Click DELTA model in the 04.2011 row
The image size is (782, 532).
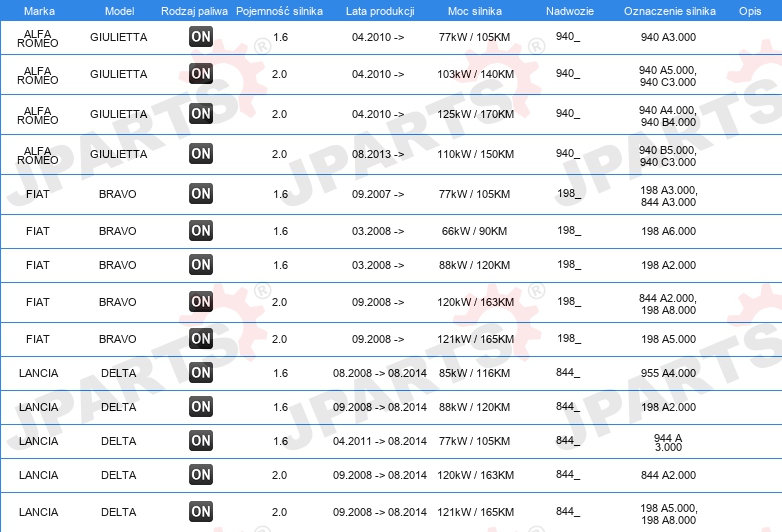click(x=119, y=441)
